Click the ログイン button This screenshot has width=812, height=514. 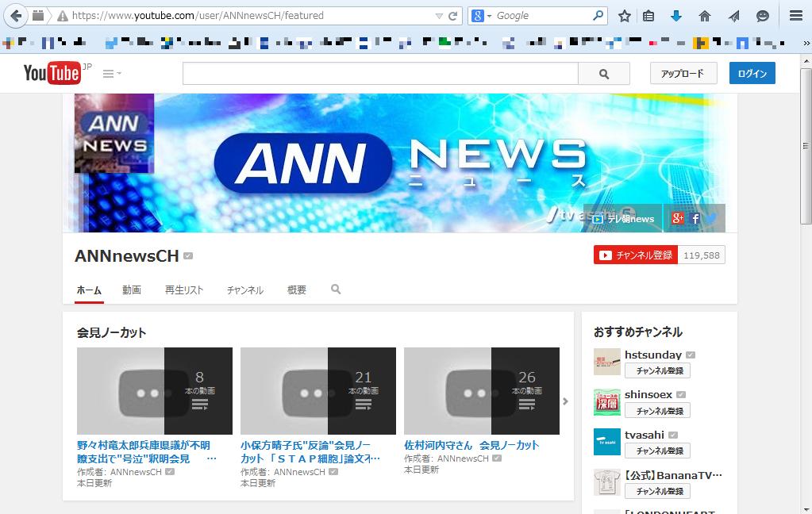point(752,74)
